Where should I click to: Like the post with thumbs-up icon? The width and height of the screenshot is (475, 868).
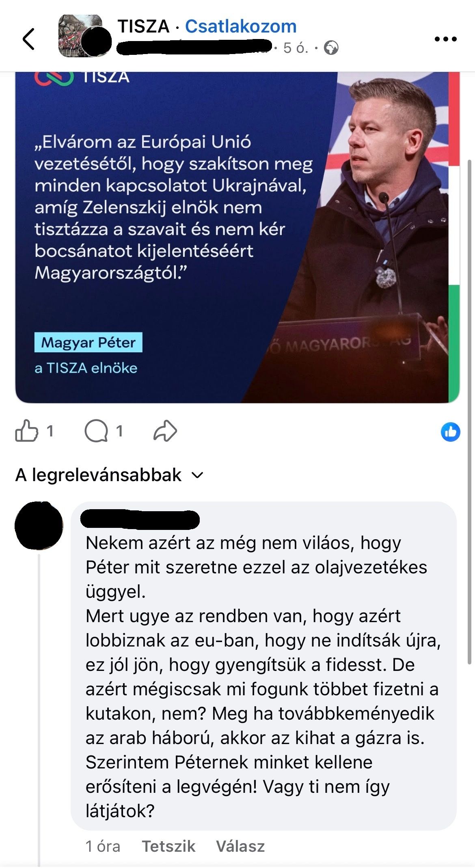point(26,431)
